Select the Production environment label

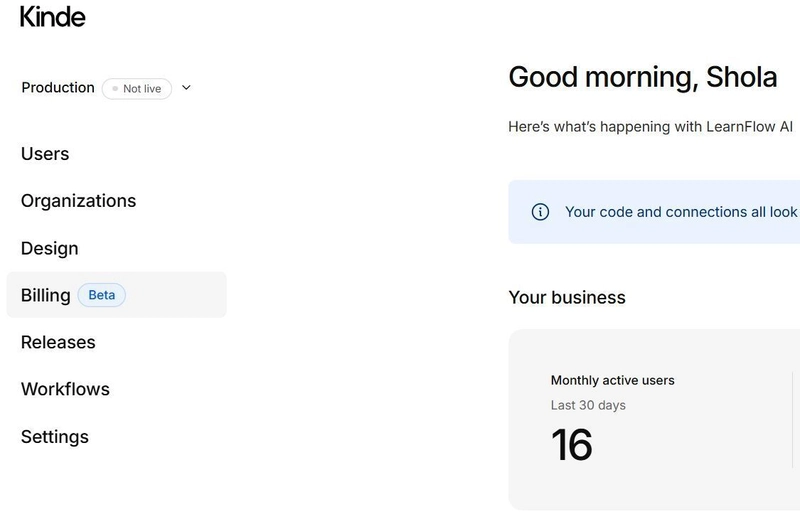pos(58,88)
